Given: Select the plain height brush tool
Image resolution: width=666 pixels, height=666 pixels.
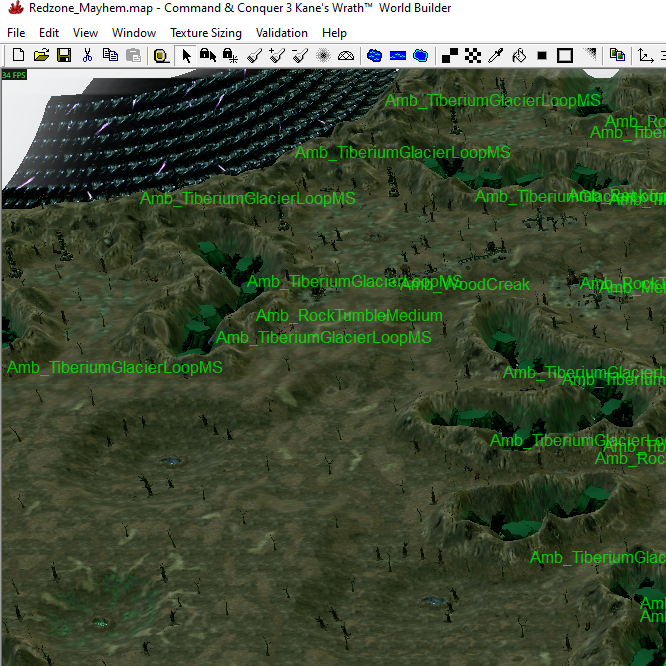Looking at the screenshot, I should [x=254, y=56].
